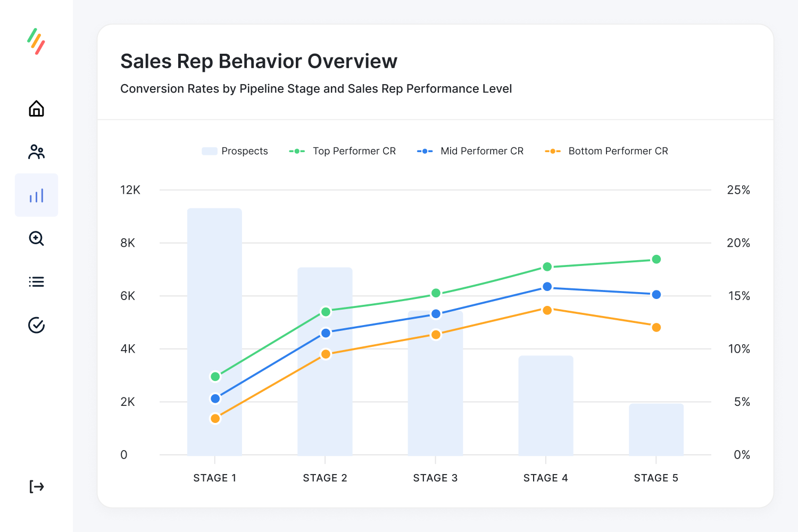Screen dimensions: 798x532
Task: Click the app logo at the top
Action: click(x=36, y=43)
